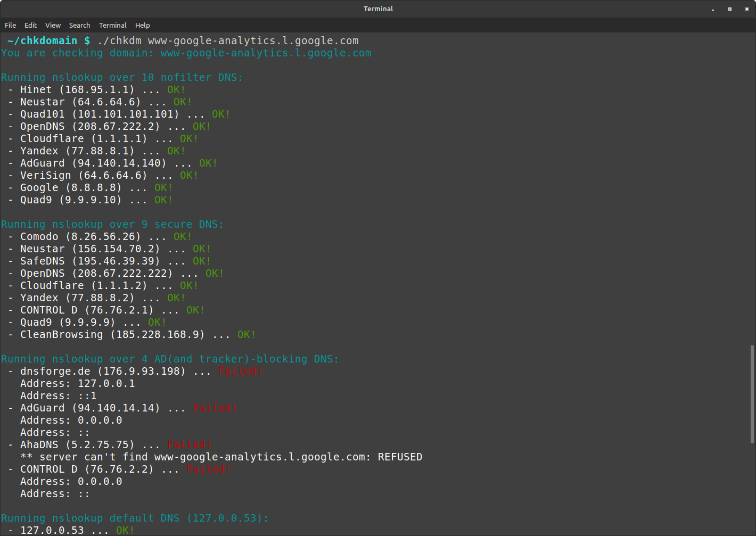Open the Edit menu
Image resolution: width=756 pixels, height=536 pixels.
[30, 25]
